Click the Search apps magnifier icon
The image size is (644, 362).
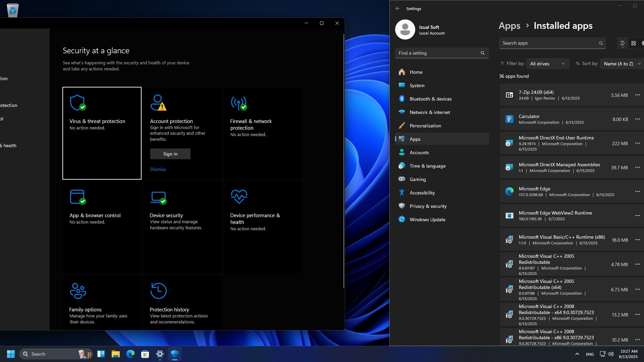(x=601, y=43)
